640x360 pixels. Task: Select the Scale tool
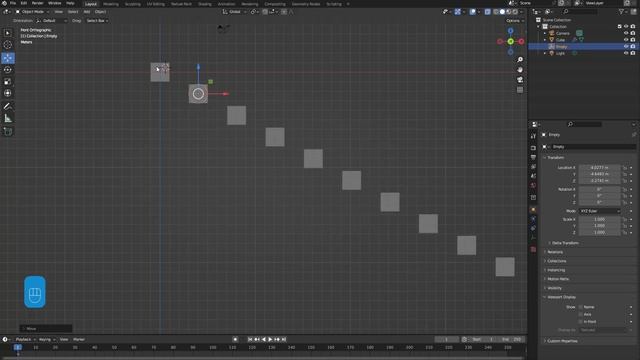click(8, 82)
